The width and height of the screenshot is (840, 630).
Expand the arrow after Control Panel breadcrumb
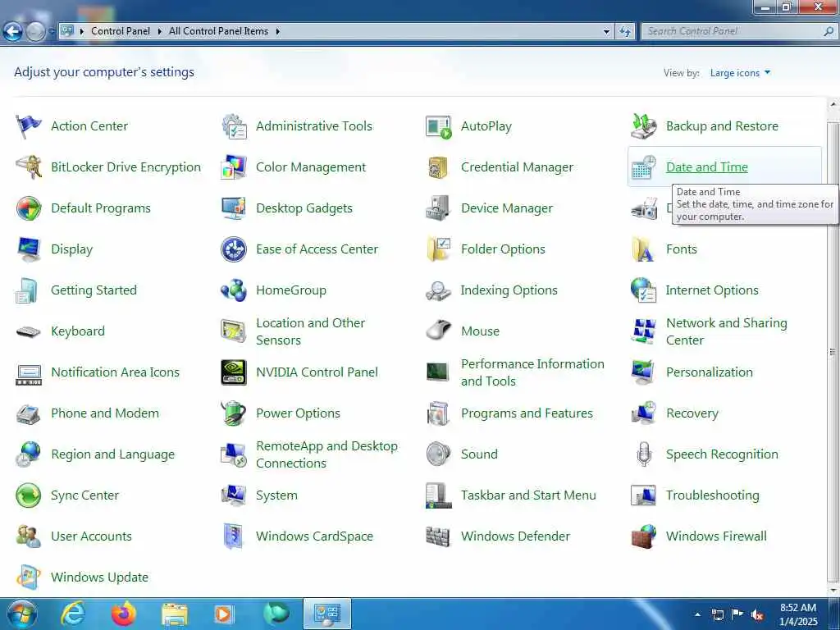(x=160, y=32)
